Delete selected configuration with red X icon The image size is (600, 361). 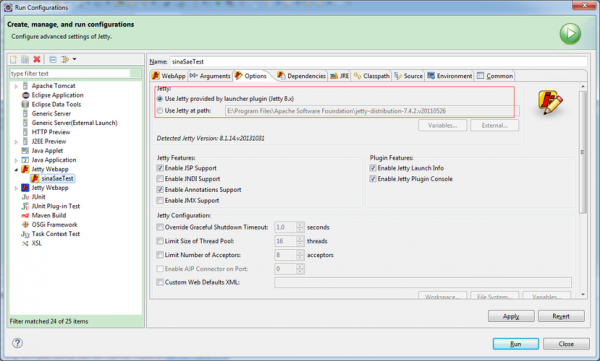tap(37, 59)
